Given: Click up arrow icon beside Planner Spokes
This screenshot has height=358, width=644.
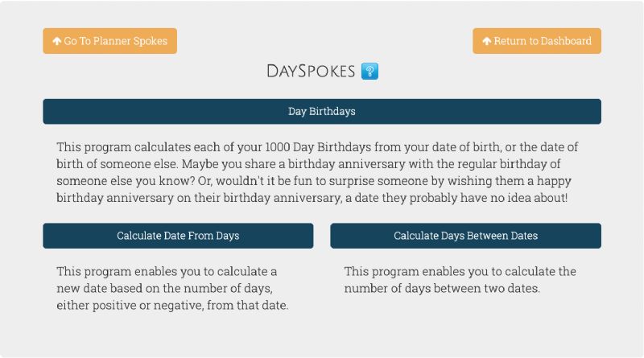Looking at the screenshot, I should [57, 41].
